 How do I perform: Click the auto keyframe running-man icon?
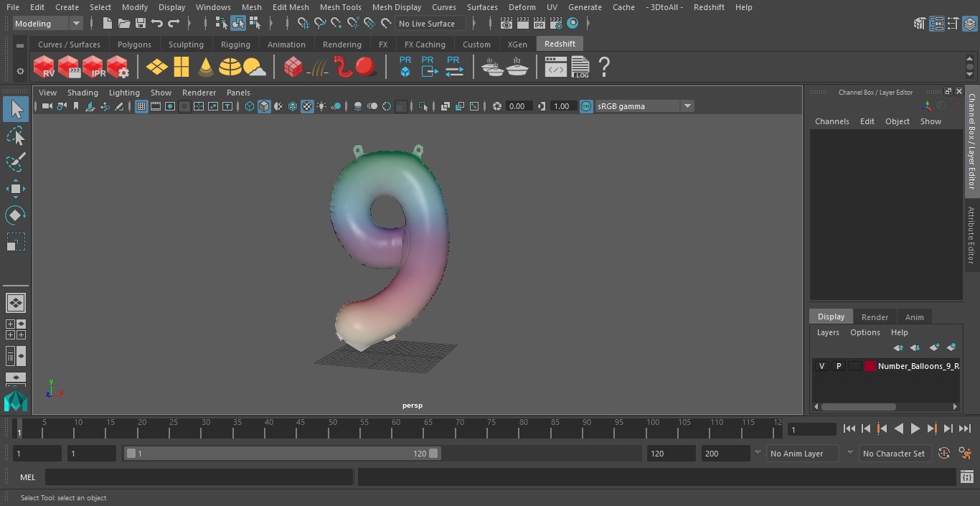[965, 453]
